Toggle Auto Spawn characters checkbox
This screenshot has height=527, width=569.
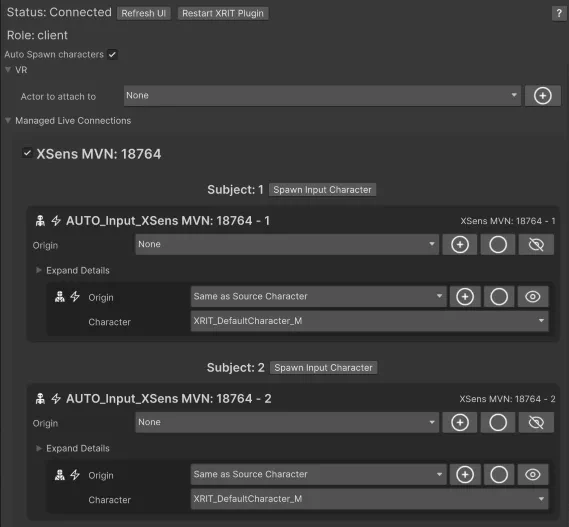(x=112, y=54)
